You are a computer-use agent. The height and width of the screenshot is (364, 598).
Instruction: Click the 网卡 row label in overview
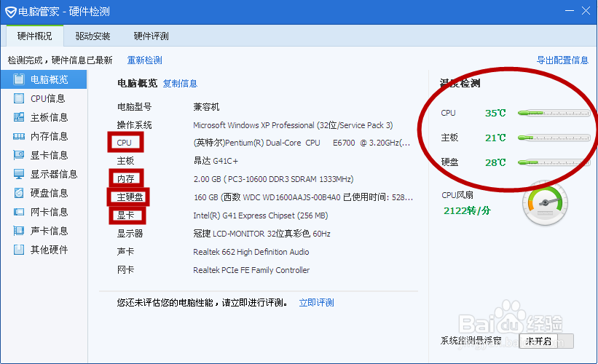[x=125, y=270]
